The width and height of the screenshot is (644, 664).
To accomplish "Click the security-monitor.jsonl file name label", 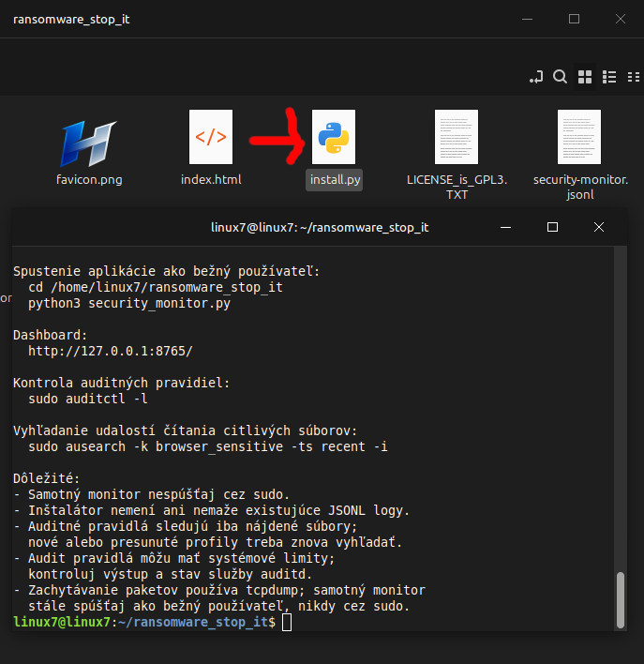I will tap(580, 188).
